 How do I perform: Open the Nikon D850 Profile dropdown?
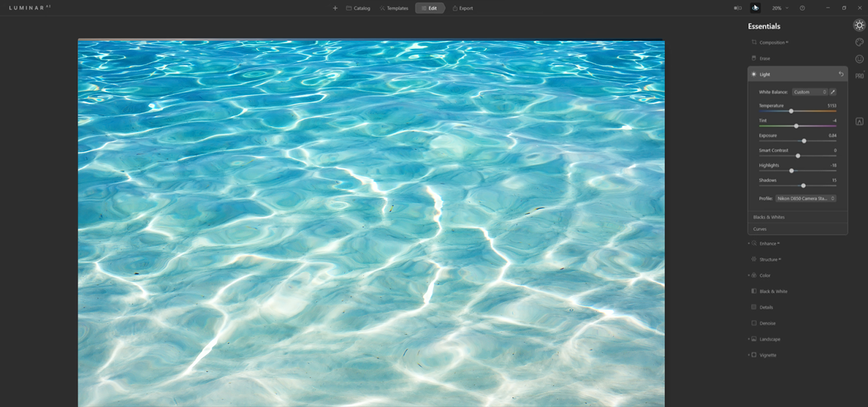806,198
